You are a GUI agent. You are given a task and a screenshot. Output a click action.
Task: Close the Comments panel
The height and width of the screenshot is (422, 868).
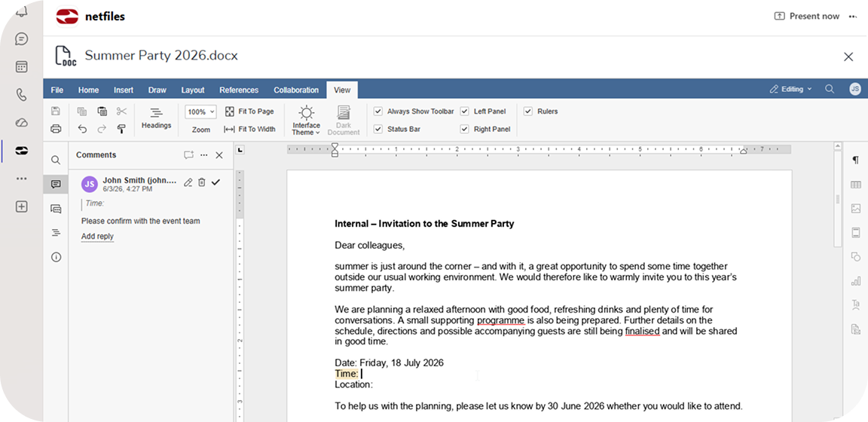pyautogui.click(x=219, y=155)
